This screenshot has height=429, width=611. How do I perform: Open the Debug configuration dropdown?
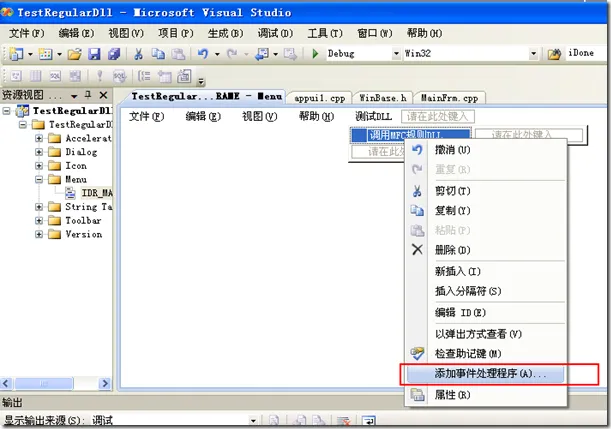click(x=396, y=53)
